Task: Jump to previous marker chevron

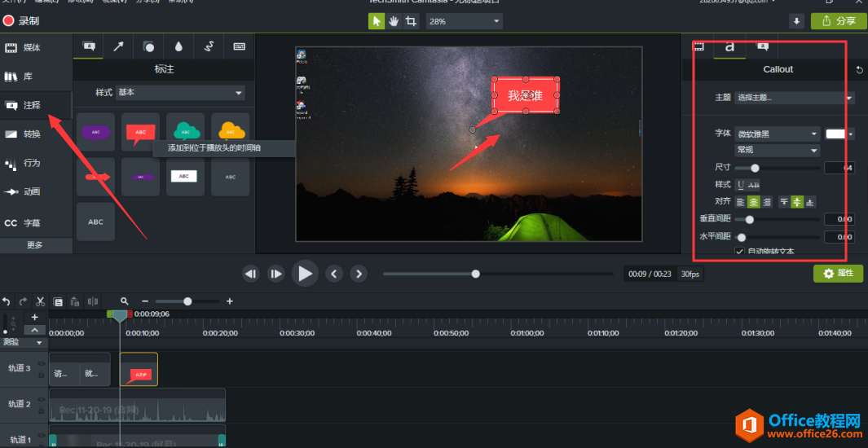Action: click(333, 273)
